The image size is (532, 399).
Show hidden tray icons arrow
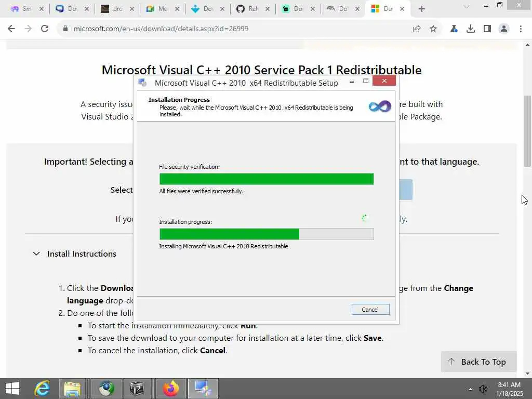click(470, 389)
